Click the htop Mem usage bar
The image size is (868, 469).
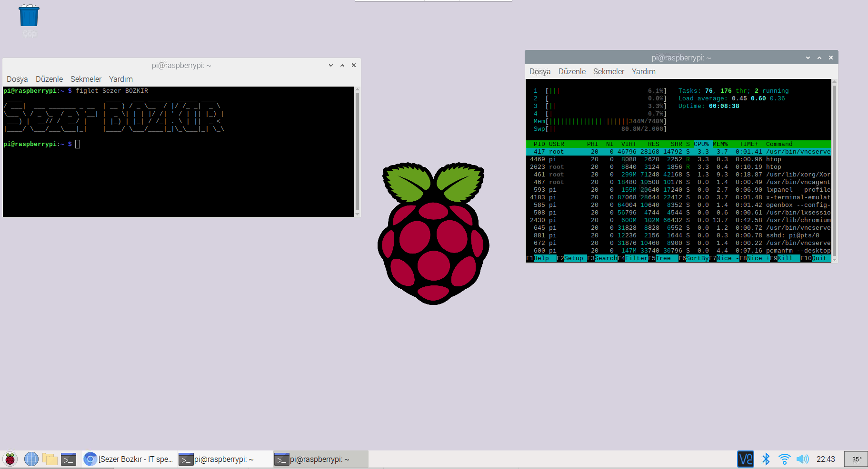point(600,121)
